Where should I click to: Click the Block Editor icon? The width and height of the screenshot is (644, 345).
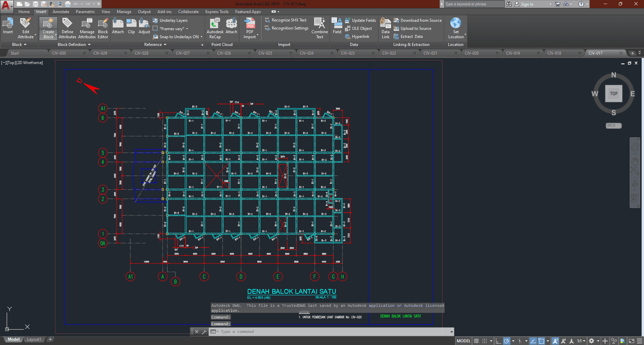103,23
